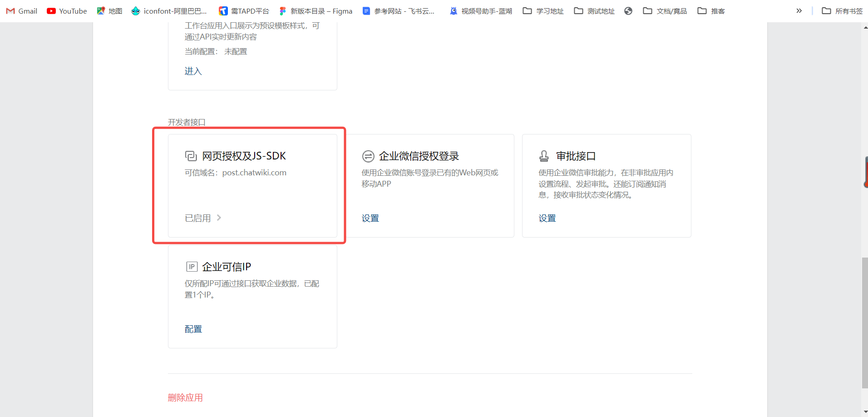The image size is (868, 417).
Task: Show more bookmarks with the chevron
Action: pyautogui.click(x=799, y=11)
